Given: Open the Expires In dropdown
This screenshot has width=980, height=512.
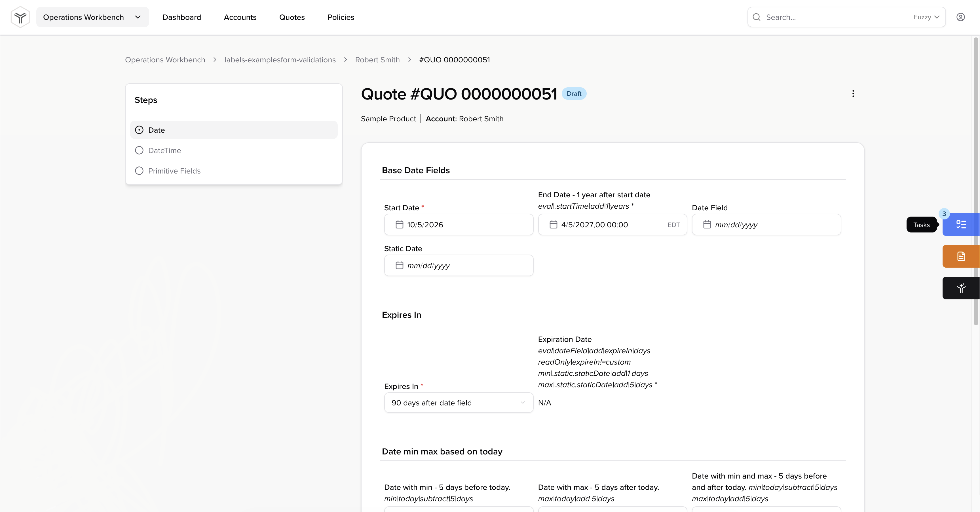Looking at the screenshot, I should click(x=459, y=403).
